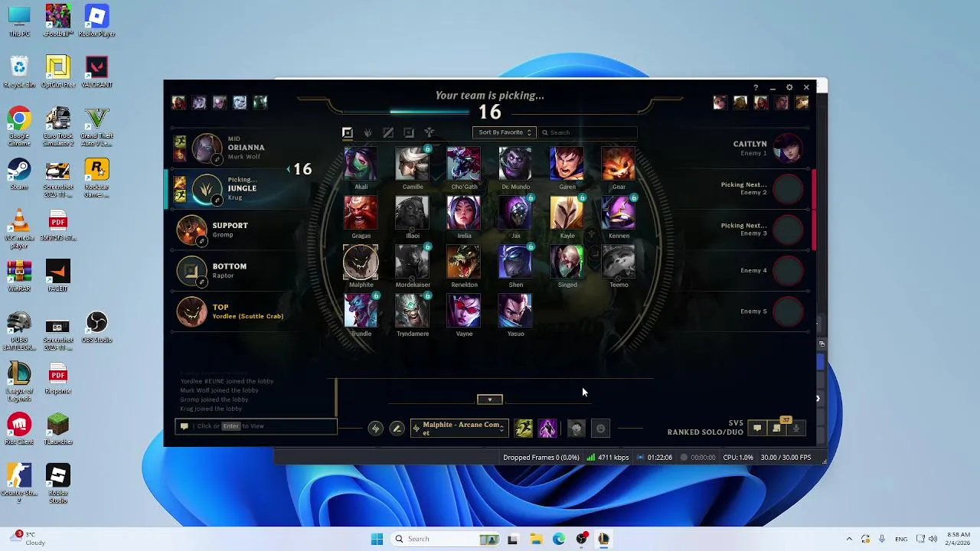Select the Irelia champion portrait

[464, 213]
